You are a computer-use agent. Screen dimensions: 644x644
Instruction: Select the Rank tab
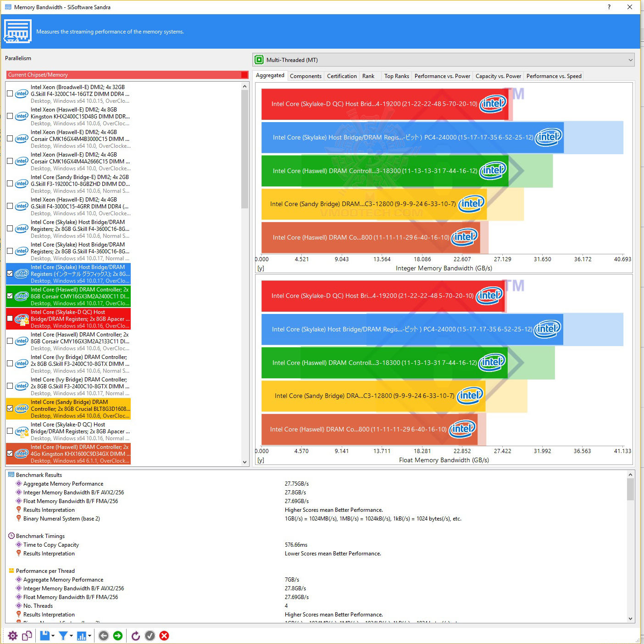[368, 76]
